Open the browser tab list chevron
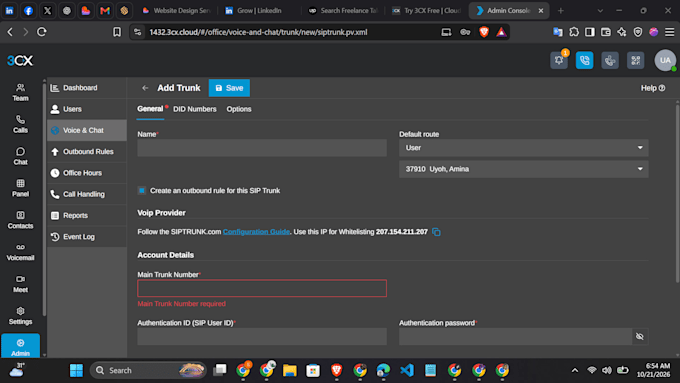Image resolution: width=680 pixels, height=383 pixels. tap(600, 10)
